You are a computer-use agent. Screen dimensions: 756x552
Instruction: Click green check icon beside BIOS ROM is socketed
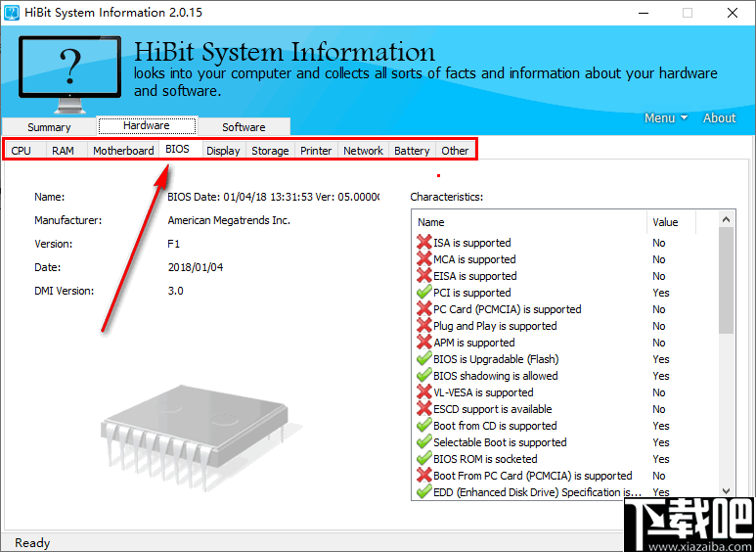[x=423, y=459]
